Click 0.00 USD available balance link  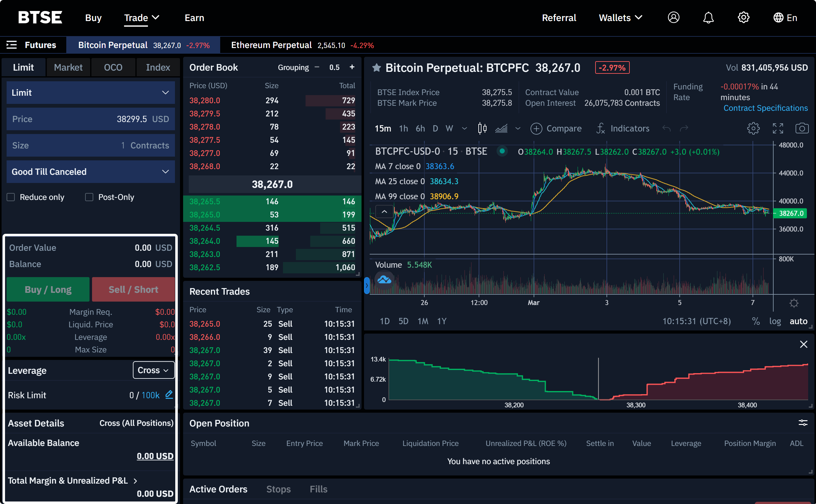tap(155, 456)
